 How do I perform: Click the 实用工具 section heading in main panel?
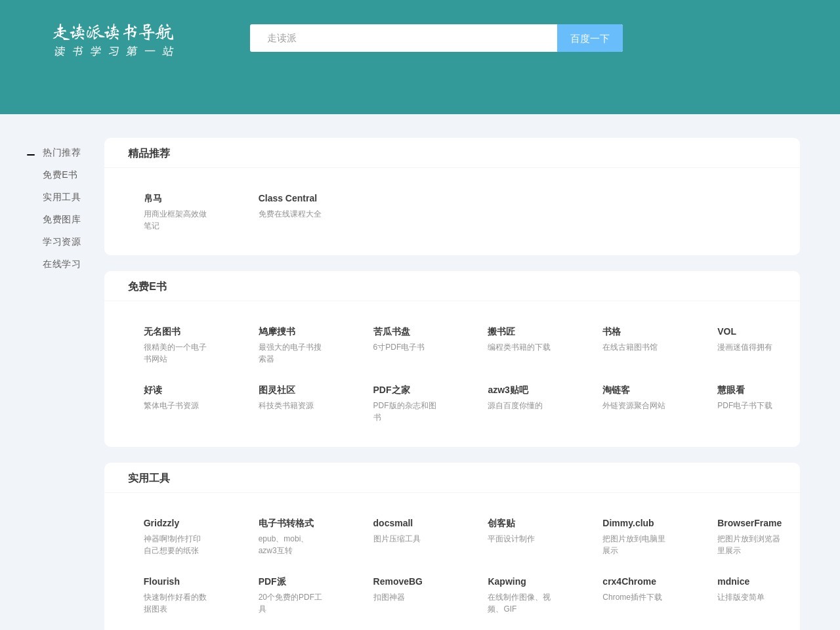click(x=149, y=478)
